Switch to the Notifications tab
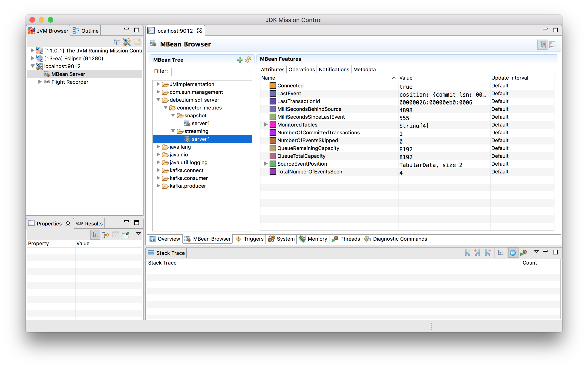The width and height of the screenshot is (588, 369). (333, 69)
